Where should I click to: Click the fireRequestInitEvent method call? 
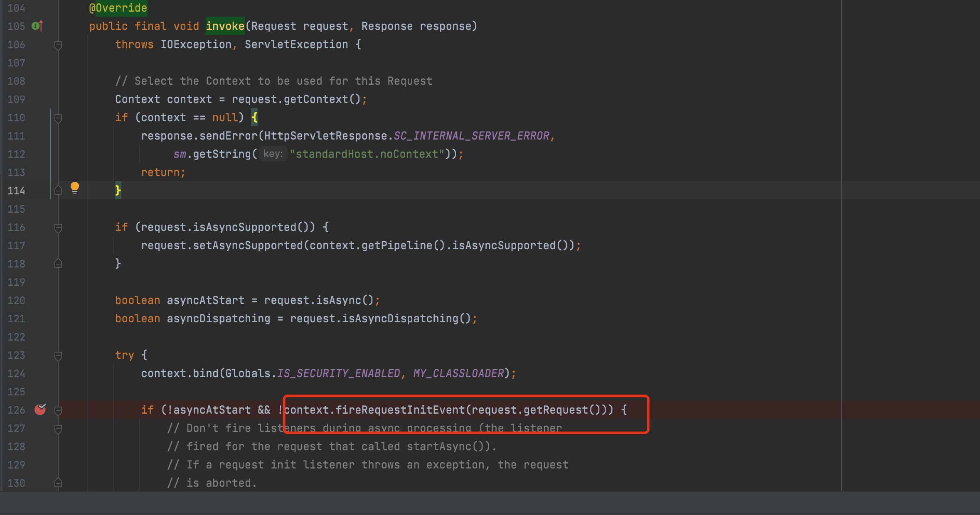tap(400, 410)
